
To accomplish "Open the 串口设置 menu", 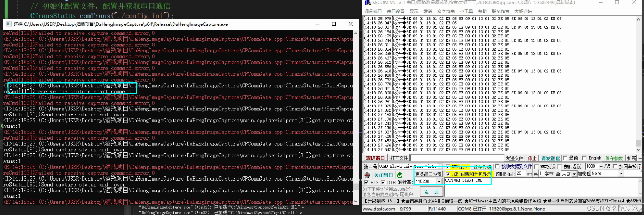I will pos(396,12).
